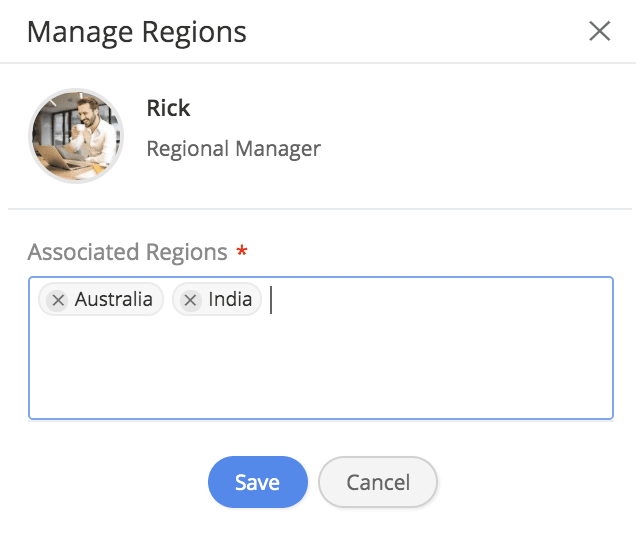Viewport: 636px width, 534px height.
Task: Click header space between title and close
Action: coord(420,32)
